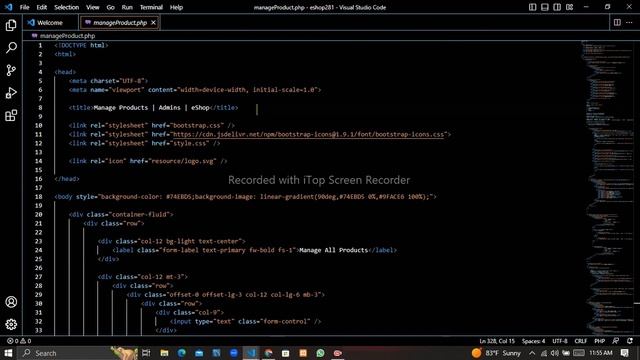Open the editor More Actions menu
Screen dimensions: 640x360
629,22
